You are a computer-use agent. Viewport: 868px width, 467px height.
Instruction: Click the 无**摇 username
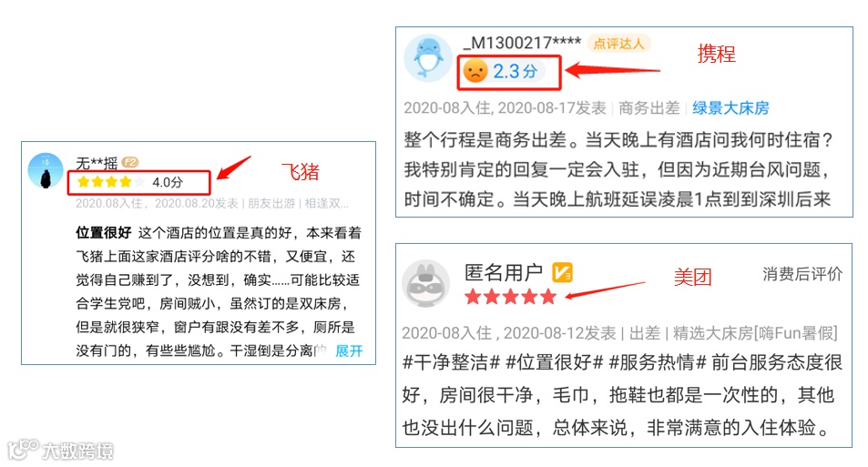pyautogui.click(x=97, y=163)
